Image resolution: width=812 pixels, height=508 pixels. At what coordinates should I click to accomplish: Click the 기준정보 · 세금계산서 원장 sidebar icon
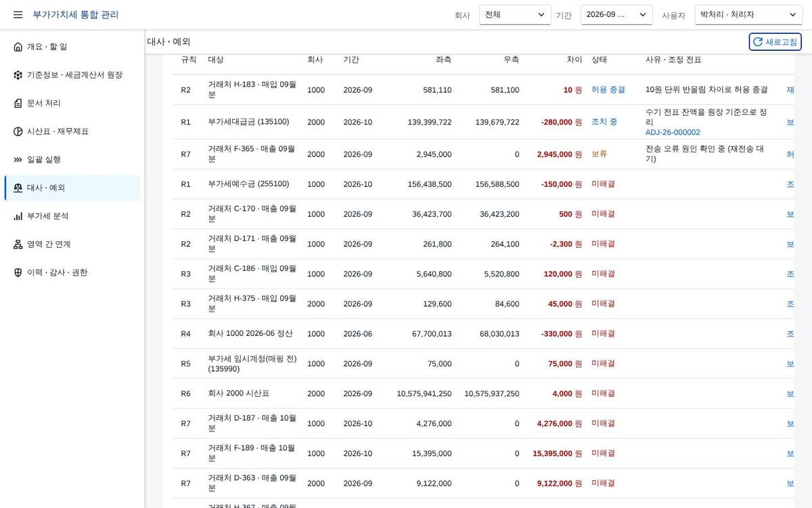point(18,75)
